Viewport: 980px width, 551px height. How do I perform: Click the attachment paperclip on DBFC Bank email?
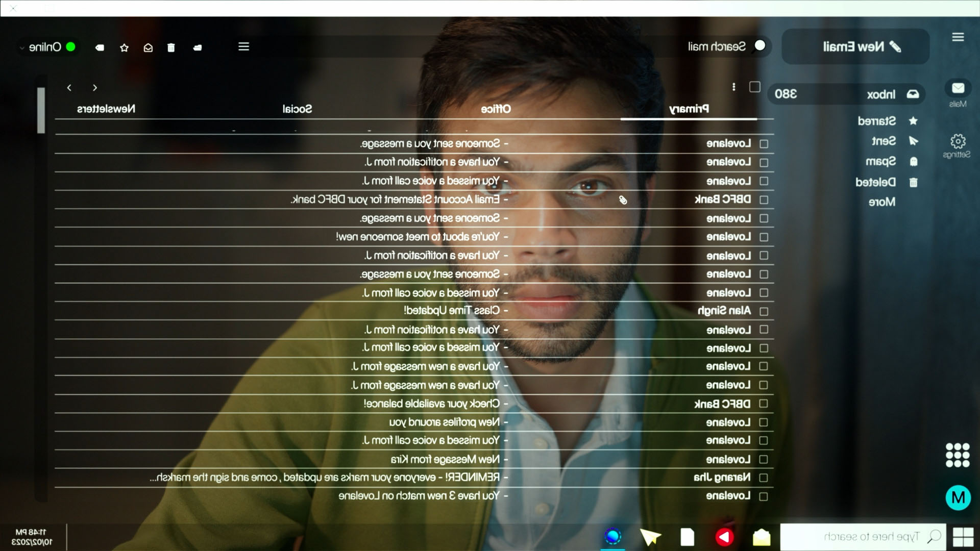[623, 200]
